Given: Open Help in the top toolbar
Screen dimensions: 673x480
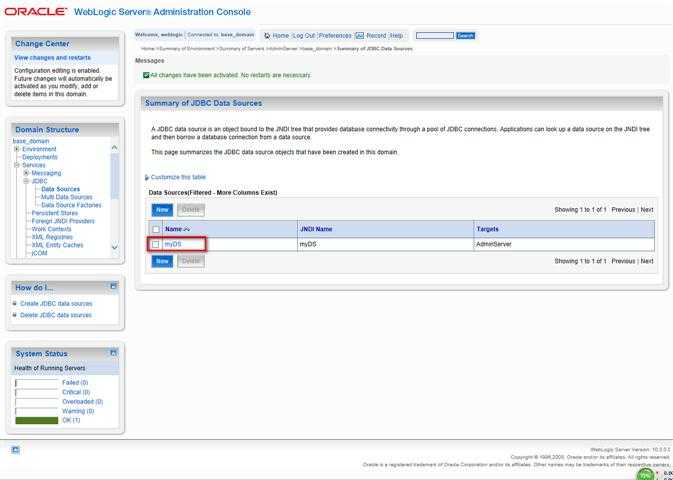Looking at the screenshot, I should point(396,36).
